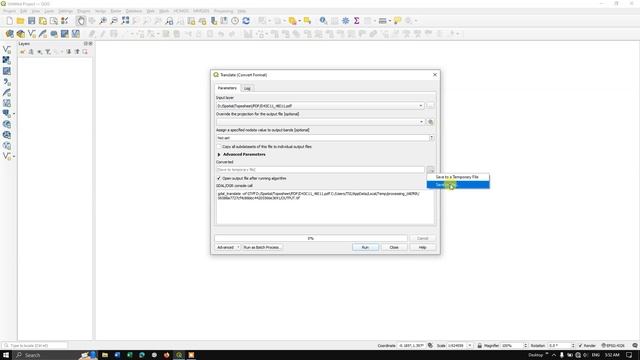Click the New Temporary Scratch Layer icon

pyautogui.click(x=53, y=34)
